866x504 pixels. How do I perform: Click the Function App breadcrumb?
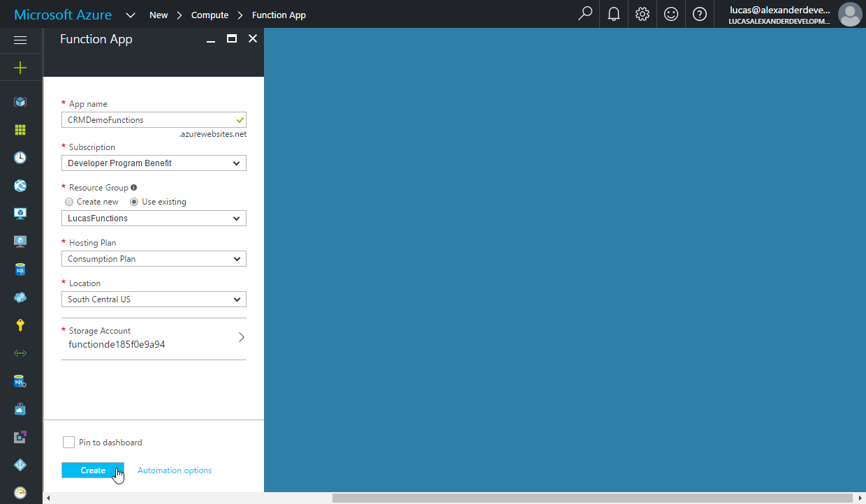[279, 15]
